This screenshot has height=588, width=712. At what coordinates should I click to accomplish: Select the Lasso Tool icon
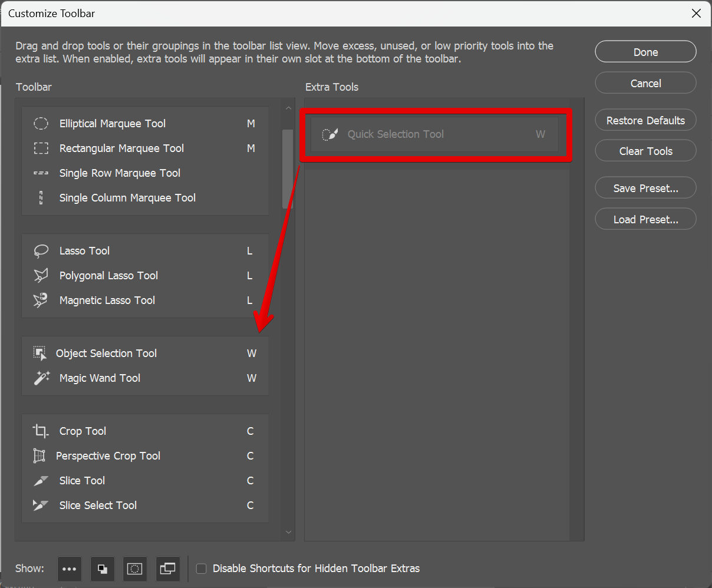coord(41,251)
